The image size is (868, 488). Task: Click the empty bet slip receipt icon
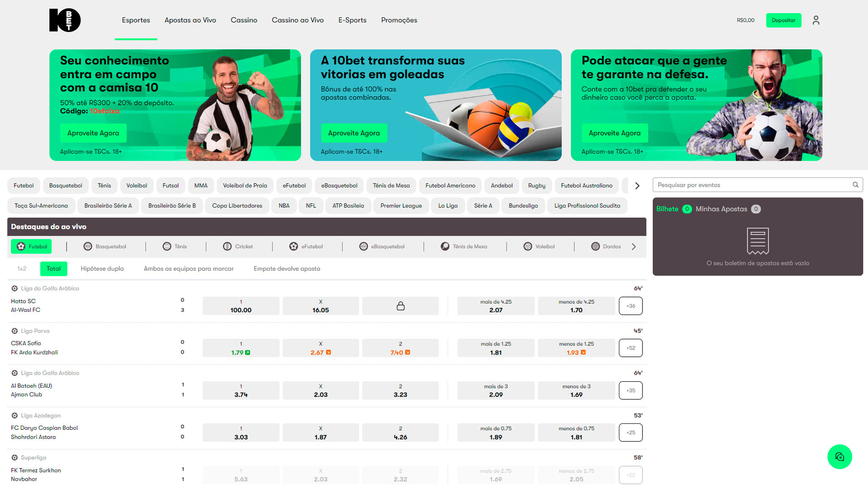pyautogui.click(x=758, y=241)
